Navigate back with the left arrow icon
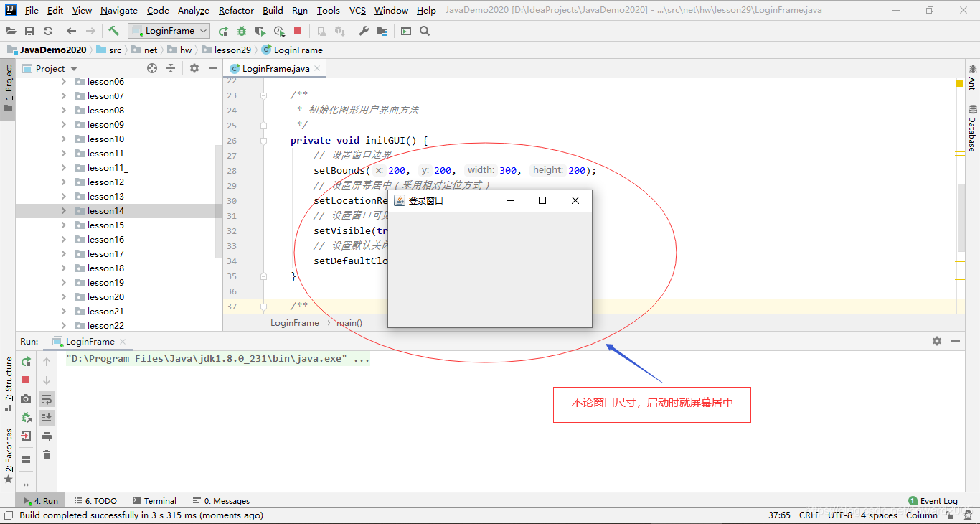Image resolution: width=980 pixels, height=524 pixels. 71,31
